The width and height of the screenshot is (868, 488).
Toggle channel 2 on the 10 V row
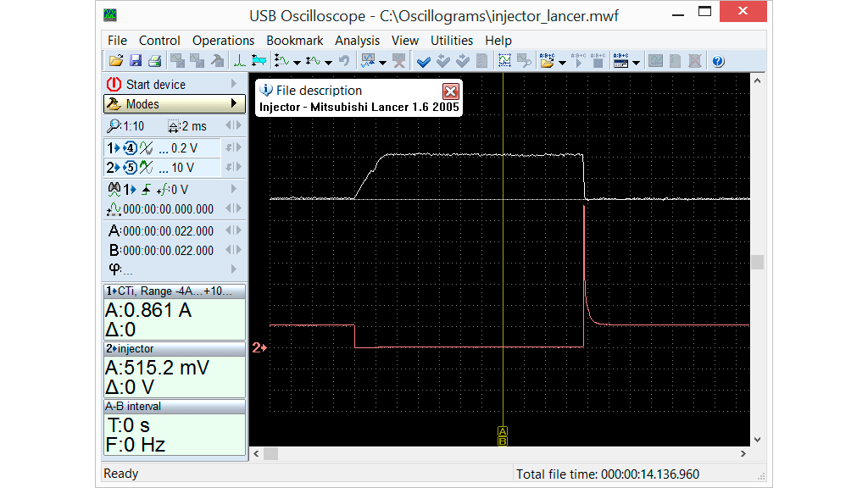[x=111, y=168]
